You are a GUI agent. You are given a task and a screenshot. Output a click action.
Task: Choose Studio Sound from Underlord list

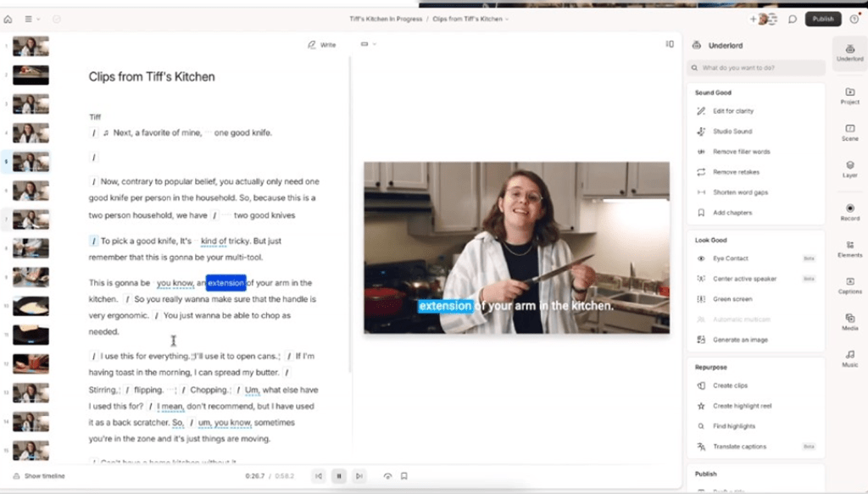coord(732,131)
